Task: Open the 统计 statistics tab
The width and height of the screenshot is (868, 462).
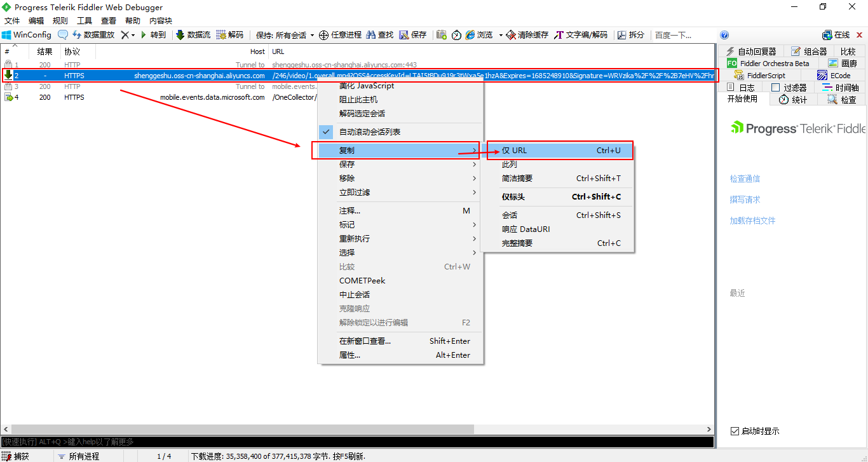Action: click(x=793, y=100)
